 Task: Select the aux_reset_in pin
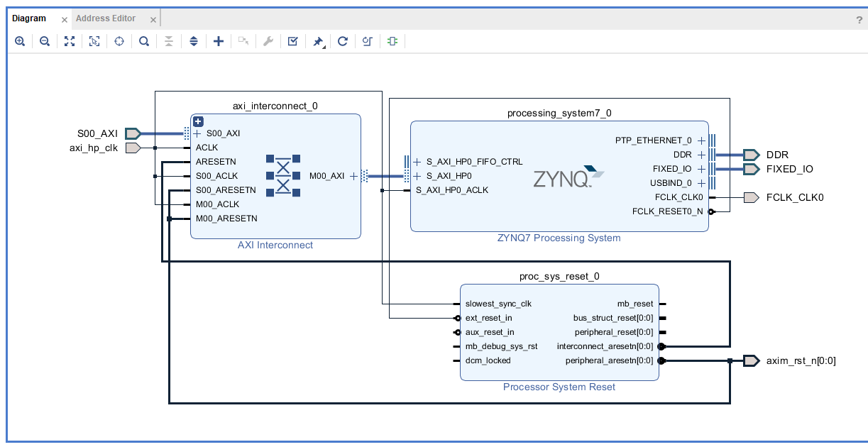click(490, 332)
